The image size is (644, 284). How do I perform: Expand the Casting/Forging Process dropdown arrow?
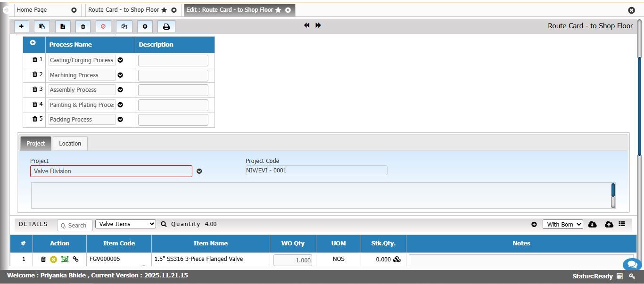(x=120, y=60)
